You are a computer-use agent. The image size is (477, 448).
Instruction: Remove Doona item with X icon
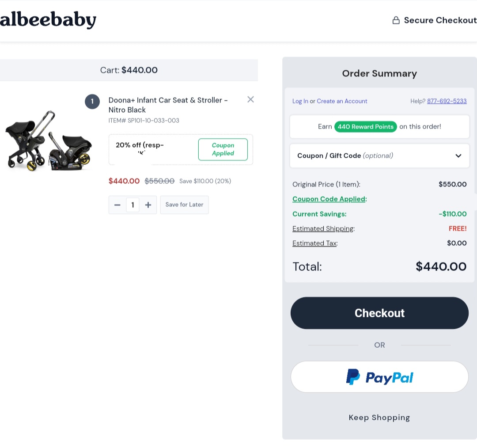250,99
